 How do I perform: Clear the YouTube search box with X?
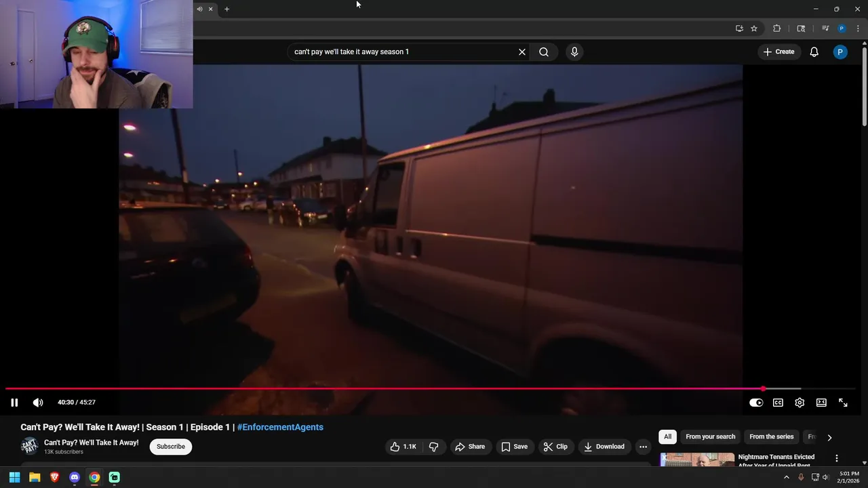[522, 52]
